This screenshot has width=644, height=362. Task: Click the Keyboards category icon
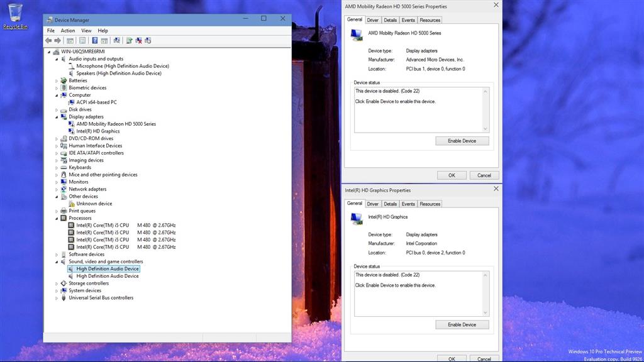(x=64, y=167)
